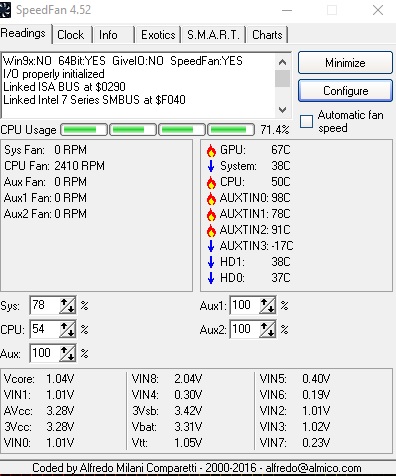The image size is (396, 476).
Task: Click the 'CPU Fan: 2410 RPM' reading
Action: point(54,166)
